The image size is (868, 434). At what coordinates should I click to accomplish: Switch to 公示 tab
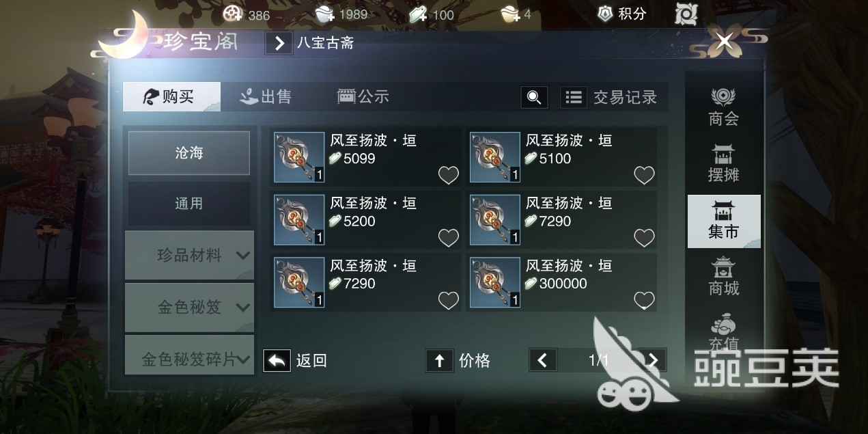[363, 97]
